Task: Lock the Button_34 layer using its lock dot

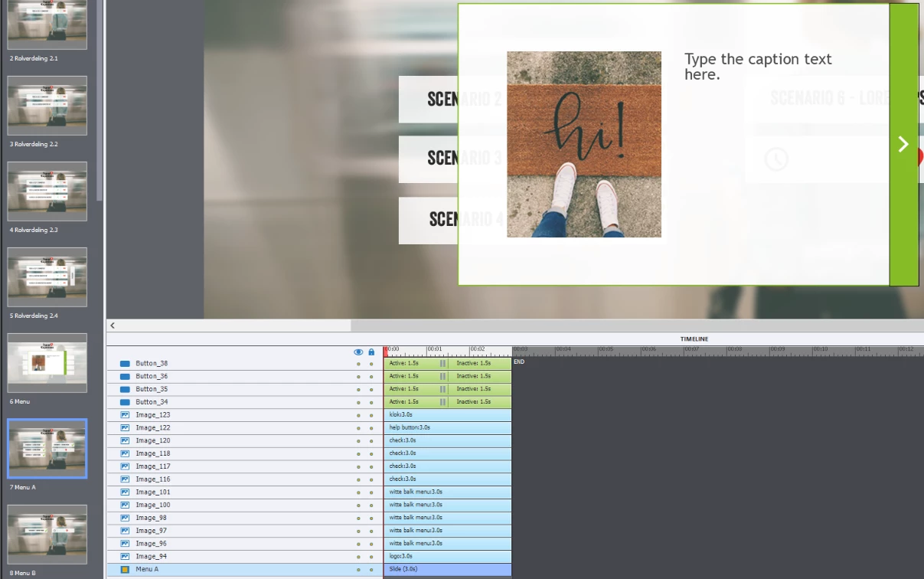Action: coord(371,403)
